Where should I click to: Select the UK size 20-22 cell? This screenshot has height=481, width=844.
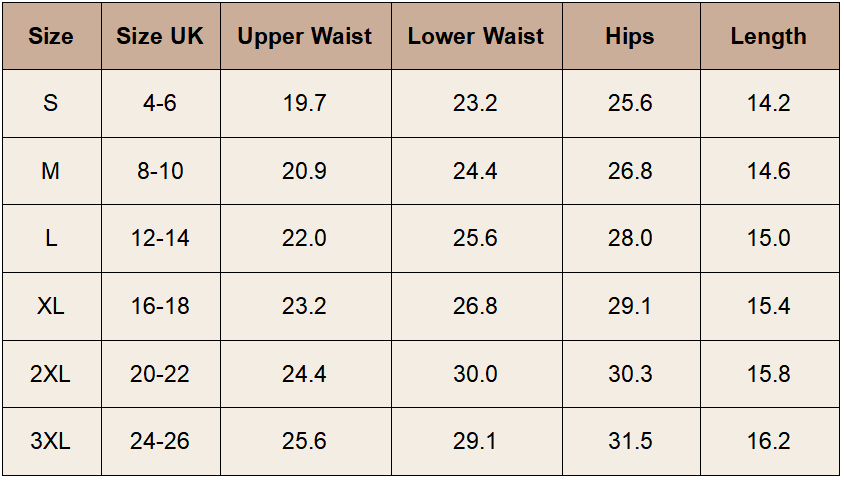pos(160,374)
